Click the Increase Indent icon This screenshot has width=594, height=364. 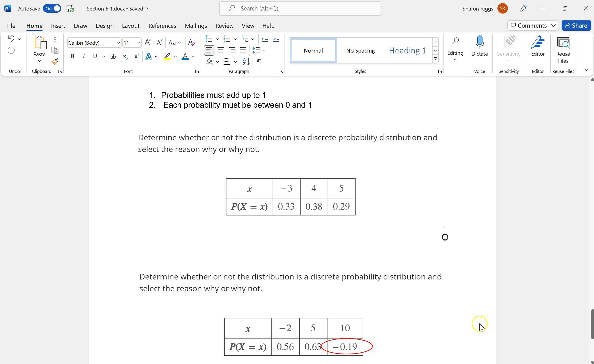[276, 39]
